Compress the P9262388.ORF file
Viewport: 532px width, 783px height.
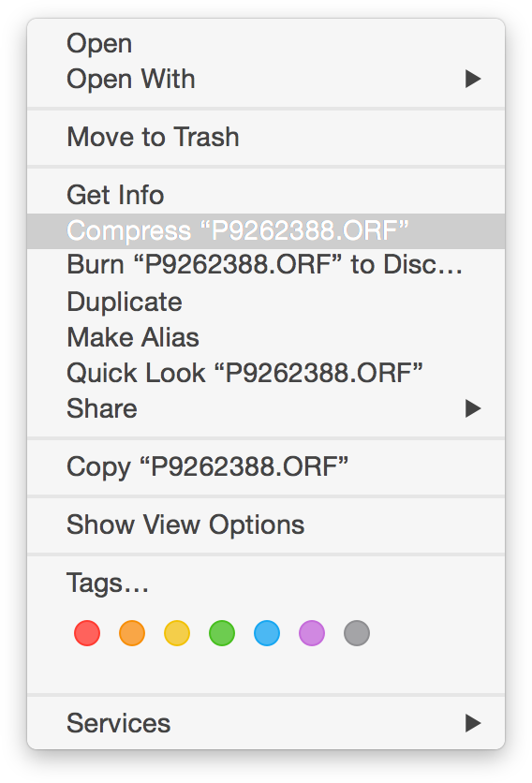[266, 230]
